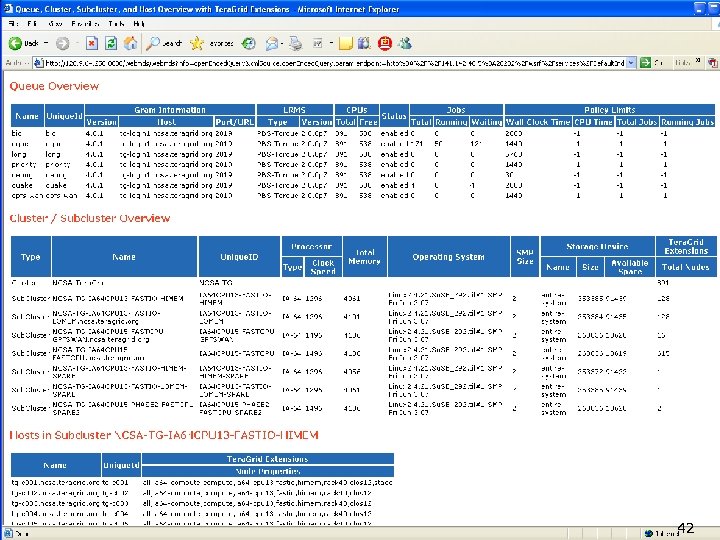Click the Wall Clock Time header

[x=538, y=122]
